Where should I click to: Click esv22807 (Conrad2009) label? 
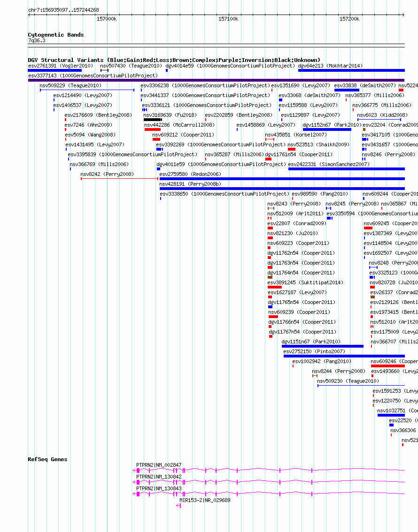(297, 223)
